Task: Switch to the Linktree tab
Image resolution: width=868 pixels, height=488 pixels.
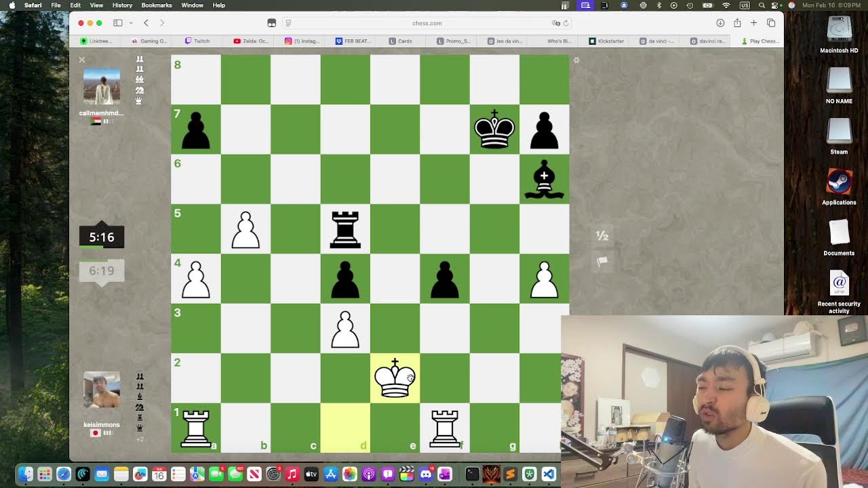Action: click(x=96, y=41)
